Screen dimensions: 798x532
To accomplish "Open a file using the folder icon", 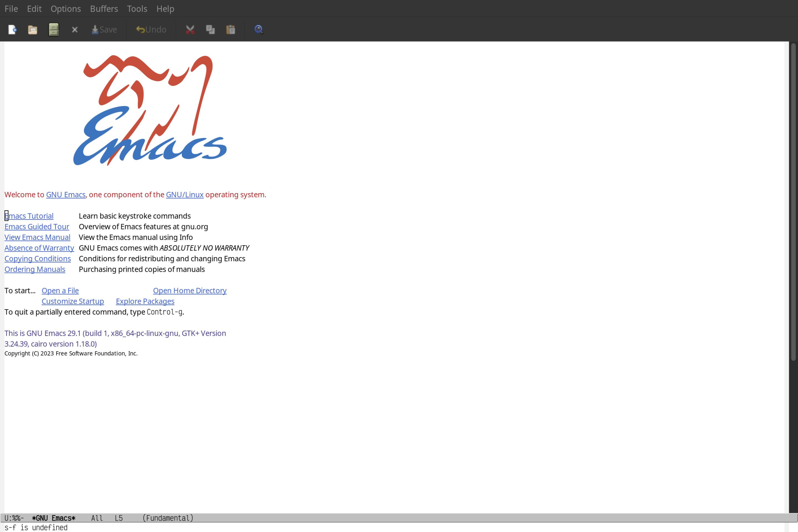I will point(33,29).
